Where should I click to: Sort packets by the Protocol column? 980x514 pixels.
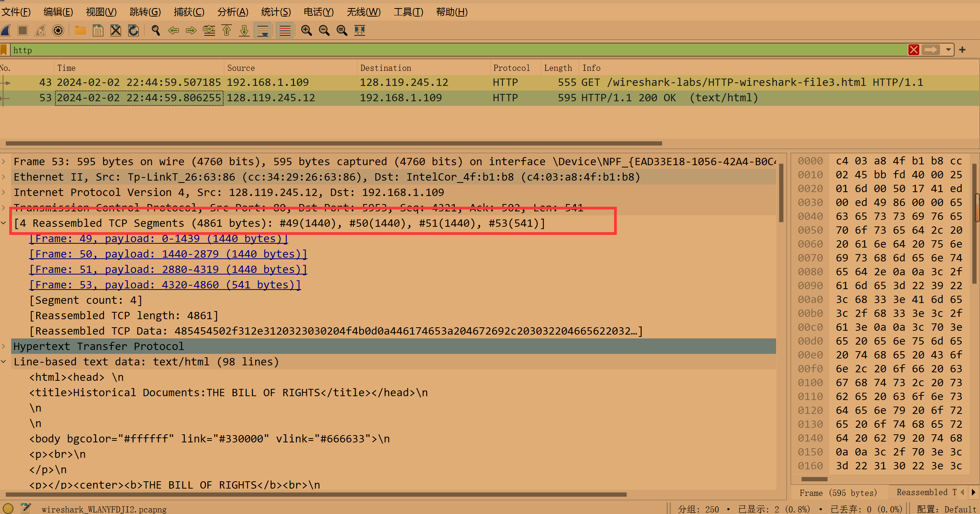[x=516, y=68]
